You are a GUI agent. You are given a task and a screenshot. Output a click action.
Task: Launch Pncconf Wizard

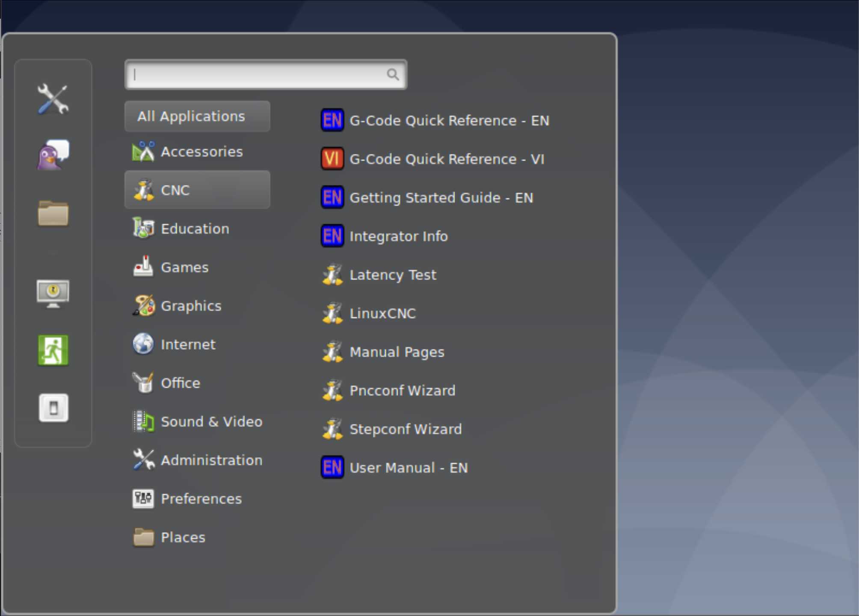(x=402, y=391)
